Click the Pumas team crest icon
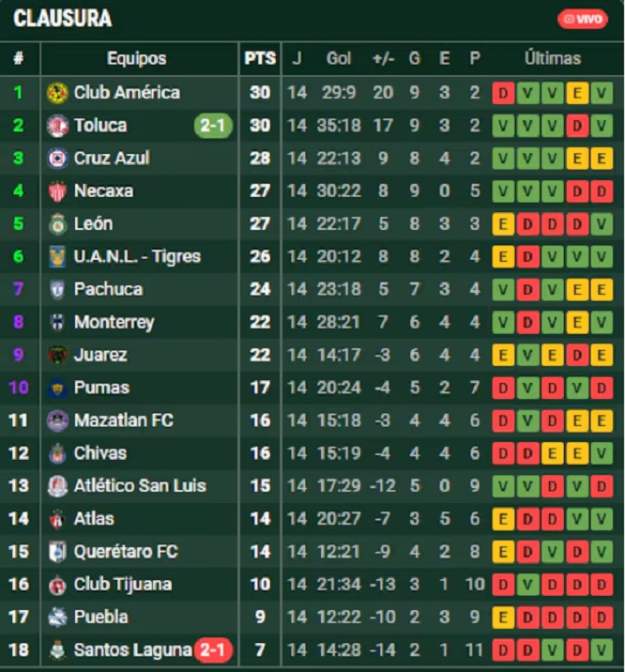 point(57,389)
